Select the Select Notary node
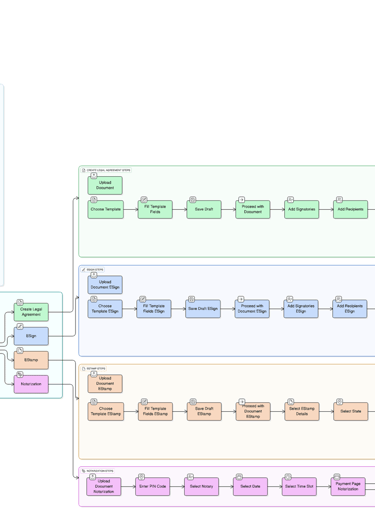This screenshot has width=375, height=531. (201, 487)
